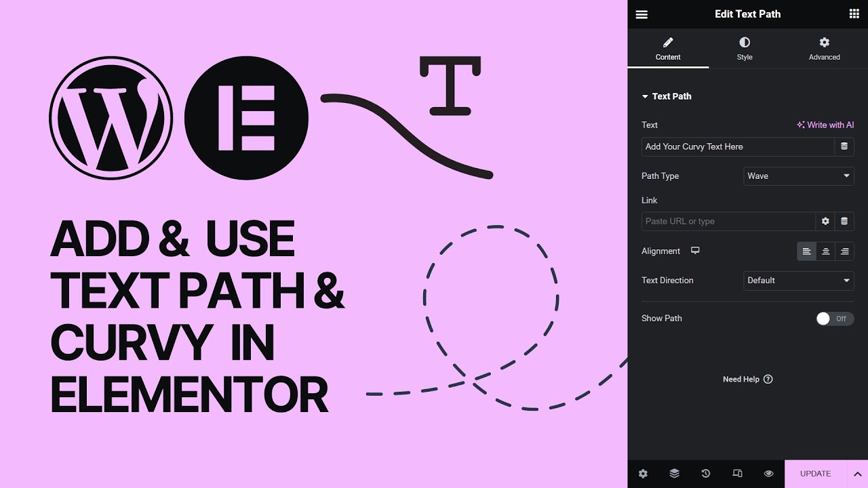Click Write with AI link
The height and width of the screenshot is (488, 868).
[x=825, y=125]
